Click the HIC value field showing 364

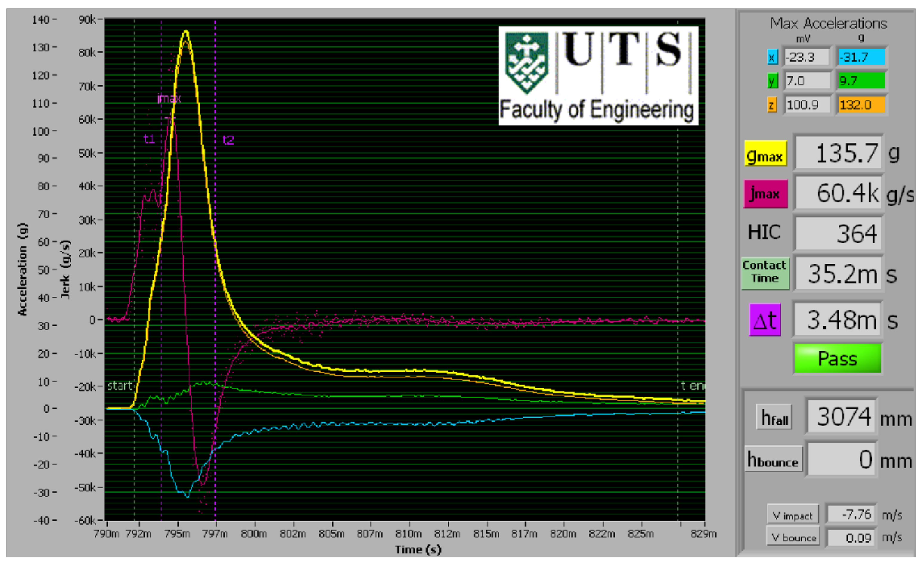[x=838, y=233]
